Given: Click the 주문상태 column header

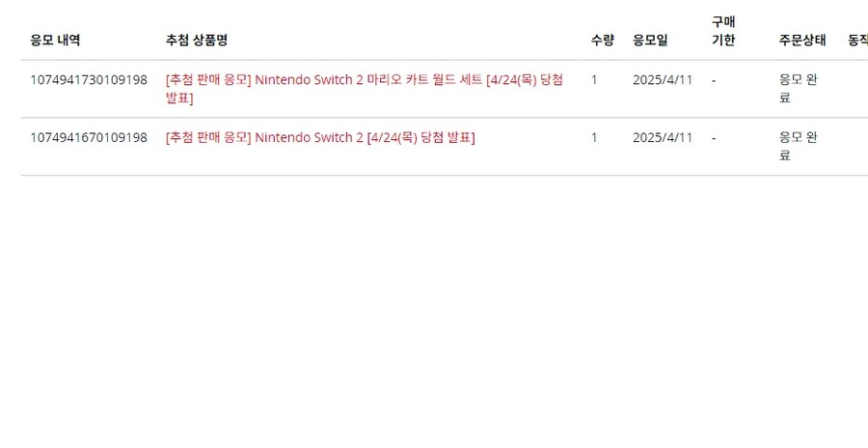Looking at the screenshot, I should [802, 41].
